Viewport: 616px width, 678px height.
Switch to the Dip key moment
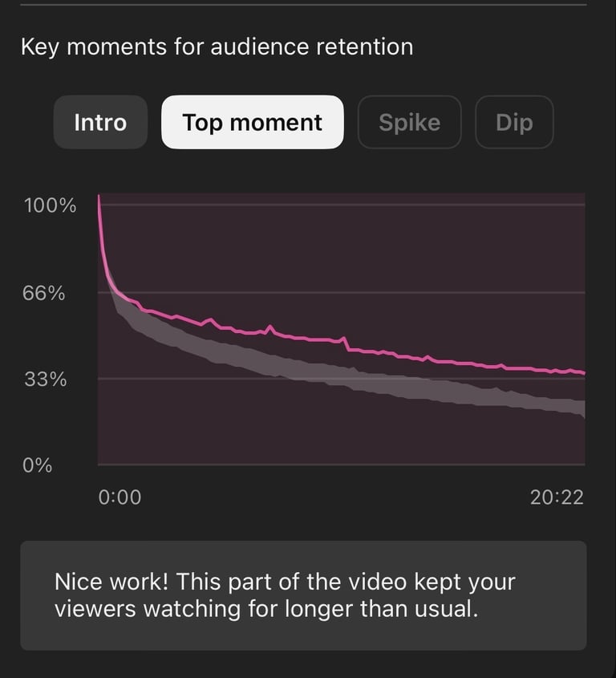pyautogui.click(x=514, y=123)
